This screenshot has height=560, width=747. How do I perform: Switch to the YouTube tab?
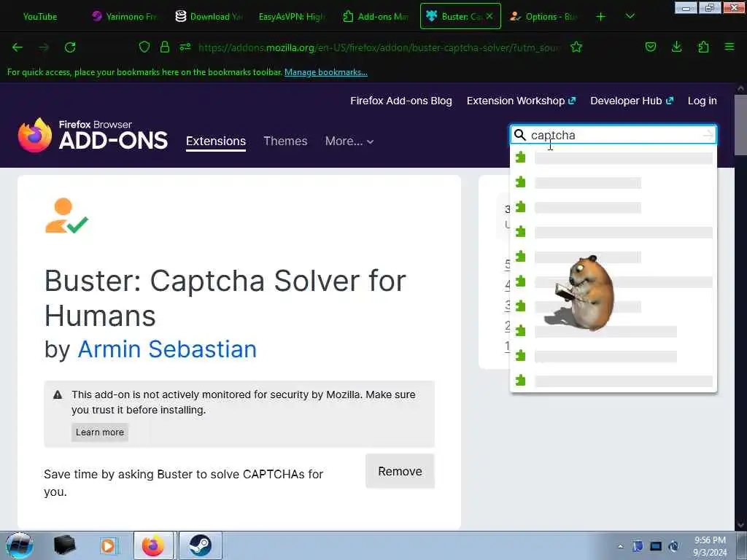[40, 17]
